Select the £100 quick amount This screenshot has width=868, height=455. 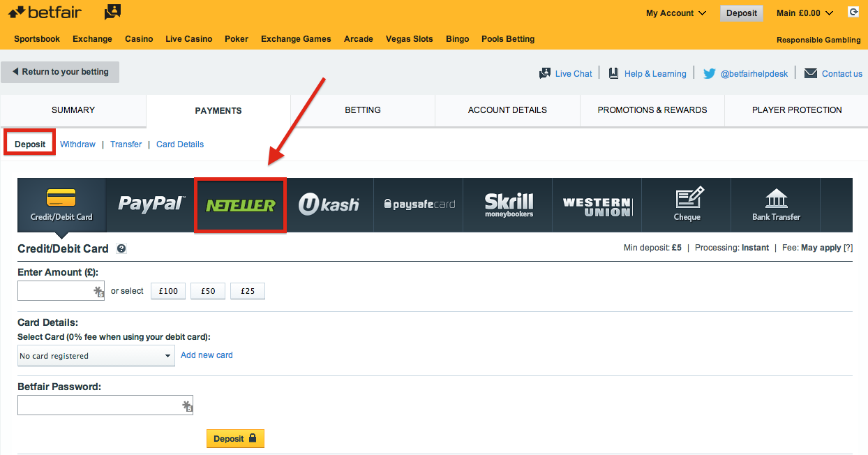pos(168,291)
